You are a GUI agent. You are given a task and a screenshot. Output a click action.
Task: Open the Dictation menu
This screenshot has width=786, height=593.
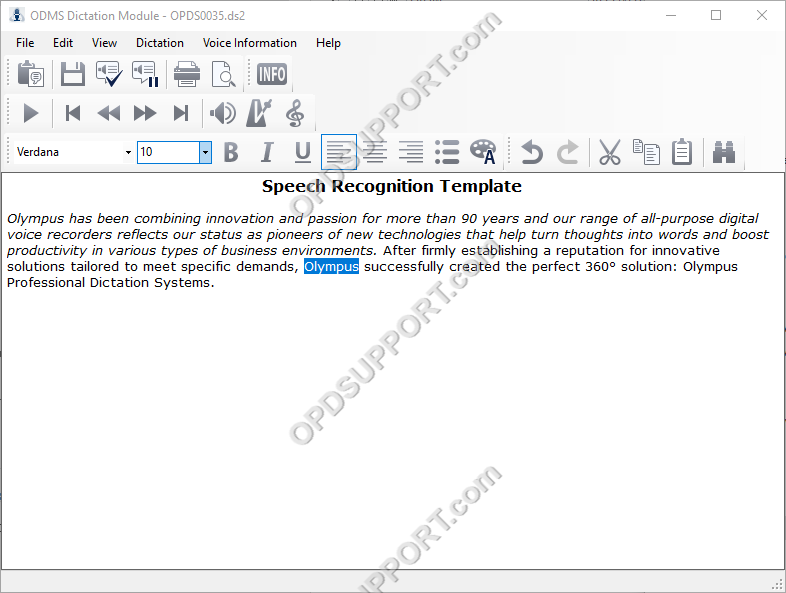160,43
